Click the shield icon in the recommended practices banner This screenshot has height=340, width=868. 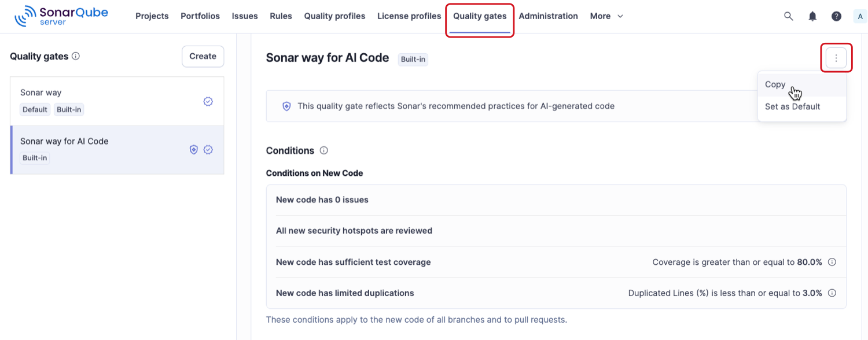point(286,106)
